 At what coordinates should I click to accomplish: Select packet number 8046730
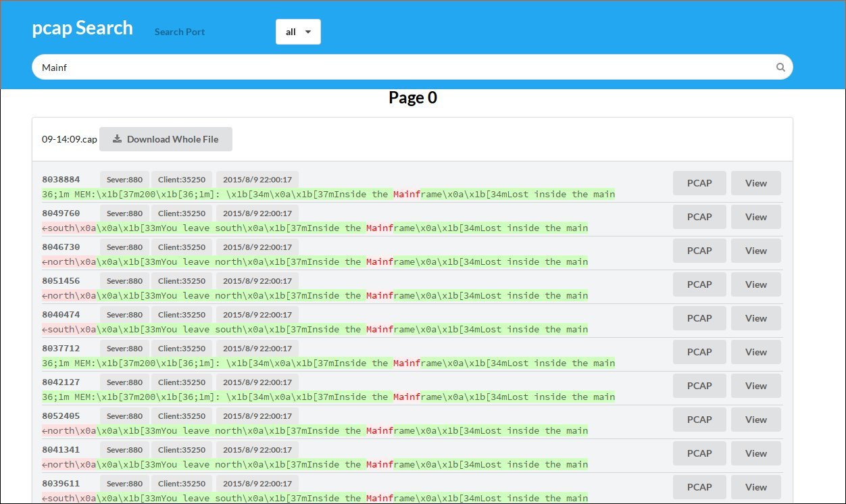click(x=61, y=247)
